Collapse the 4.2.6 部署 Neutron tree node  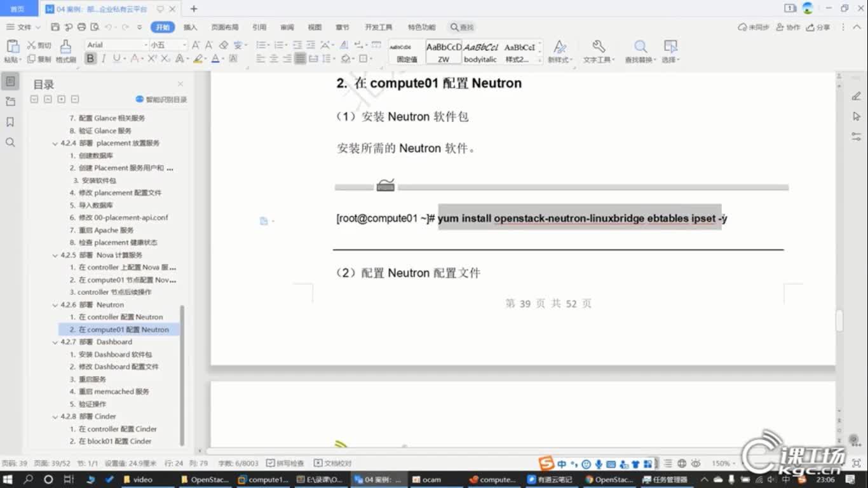(x=55, y=304)
